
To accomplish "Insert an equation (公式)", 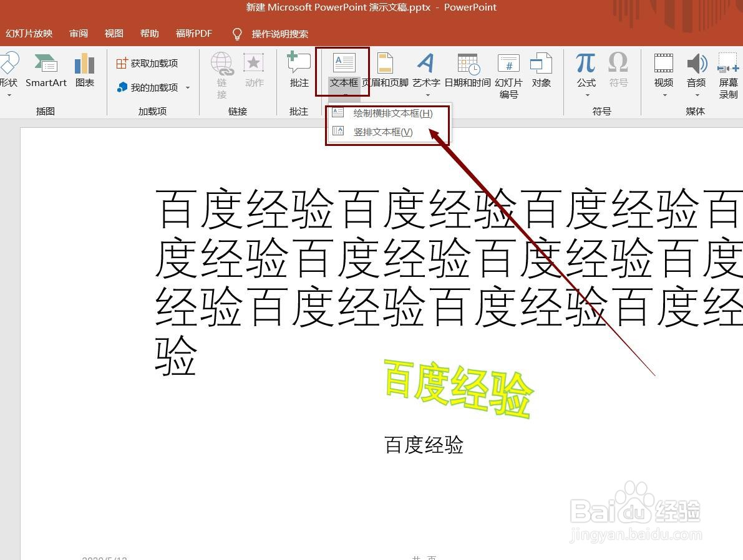I will (x=586, y=70).
